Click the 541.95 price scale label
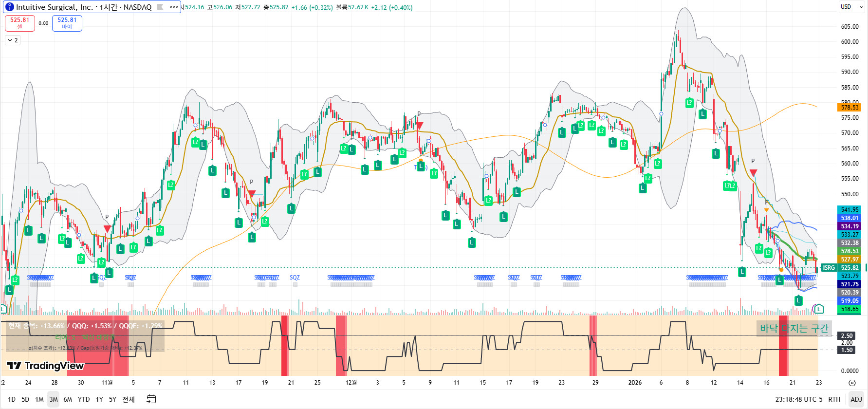This screenshot has width=868, height=409. coord(850,210)
